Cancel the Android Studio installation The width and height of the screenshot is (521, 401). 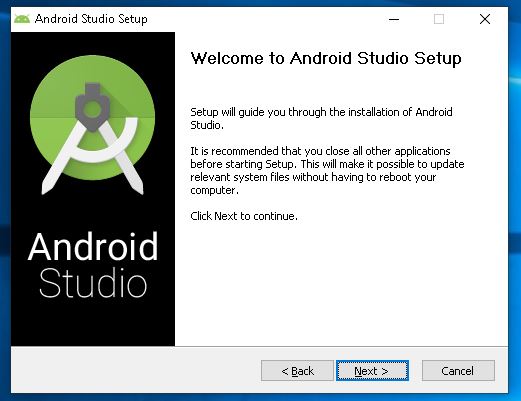[x=458, y=370]
